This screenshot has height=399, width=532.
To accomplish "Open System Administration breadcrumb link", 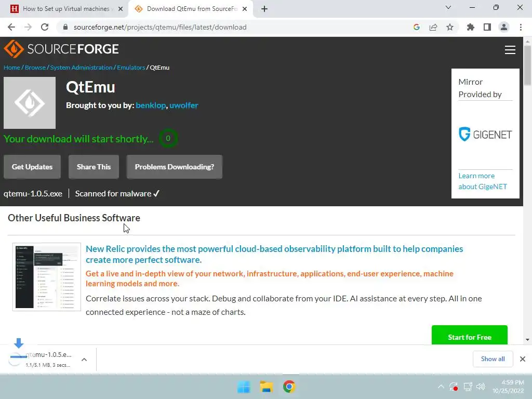I will (x=81, y=68).
